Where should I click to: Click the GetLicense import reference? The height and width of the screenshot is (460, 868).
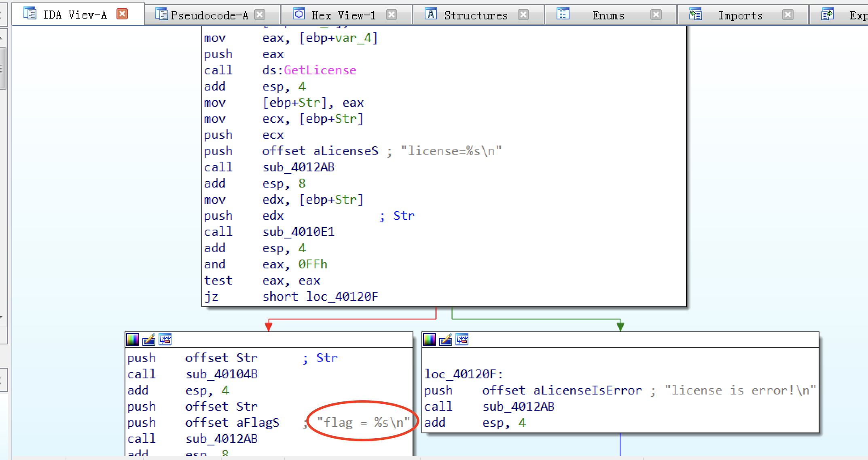point(320,70)
